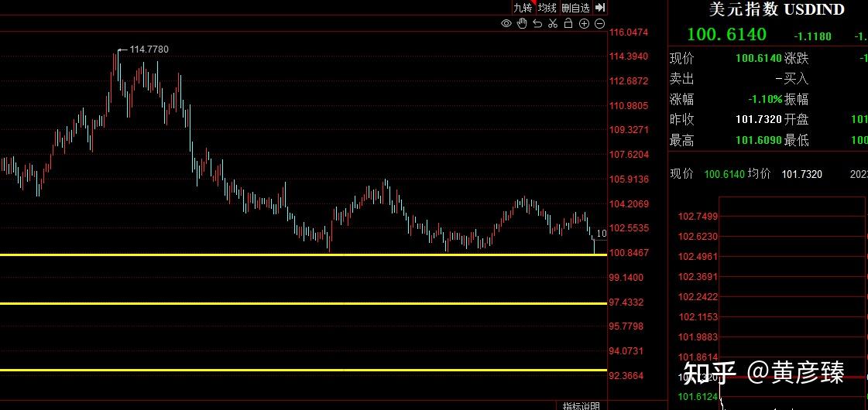Viewport: 868px width, 410px height.
Task: Click the 卖出 label
Action: (x=682, y=79)
